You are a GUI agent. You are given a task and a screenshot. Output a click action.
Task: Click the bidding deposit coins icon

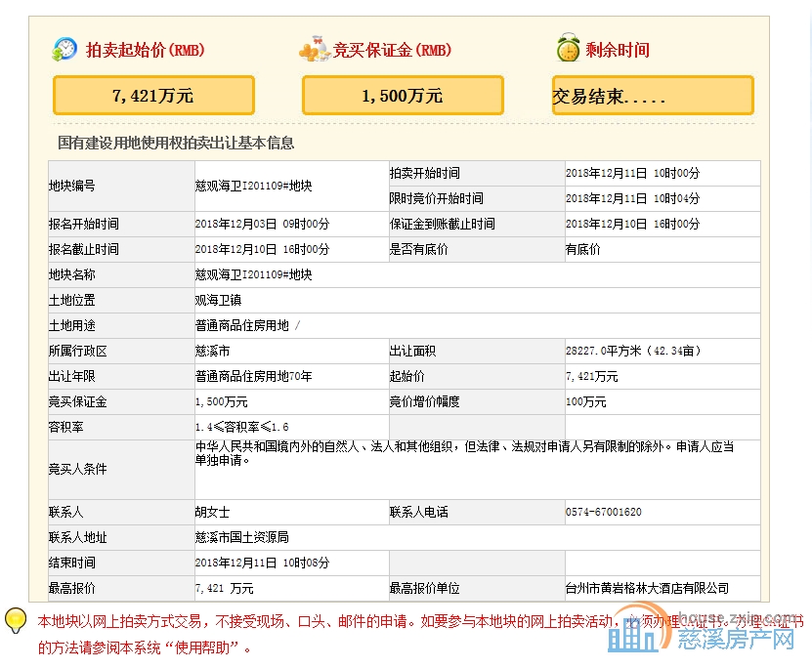click(314, 50)
